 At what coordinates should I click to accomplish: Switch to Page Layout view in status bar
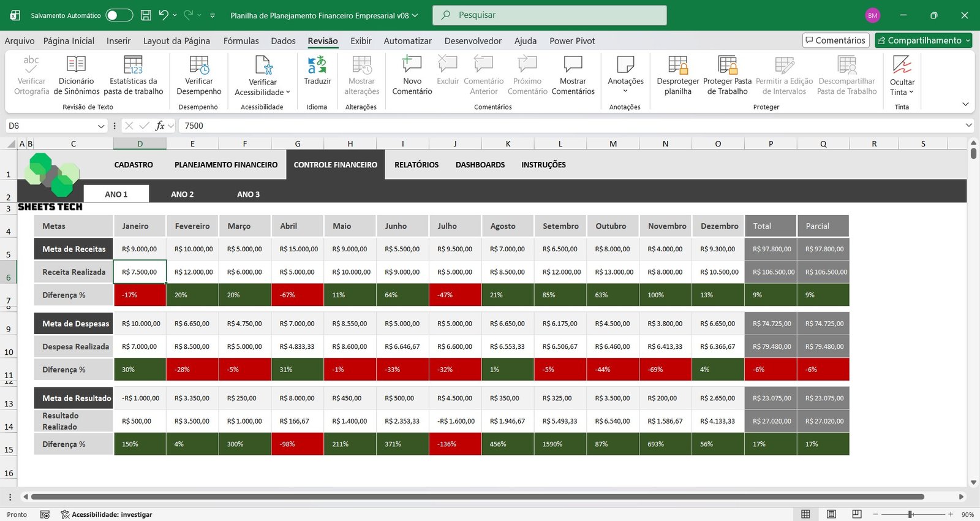click(x=831, y=514)
